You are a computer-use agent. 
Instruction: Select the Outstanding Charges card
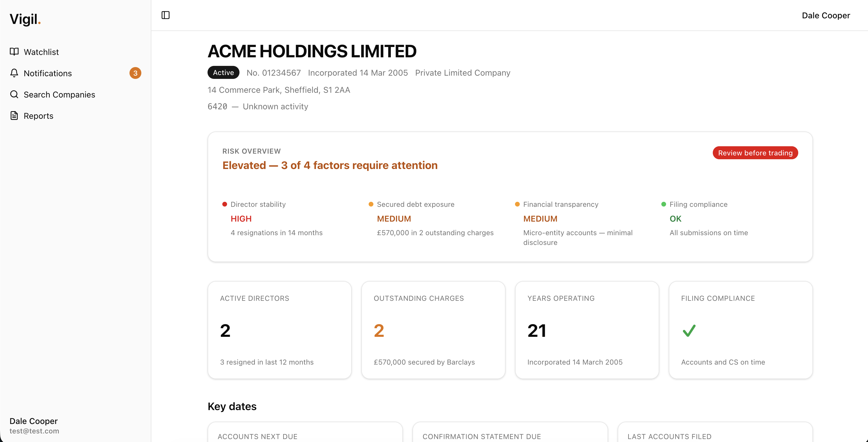(x=433, y=330)
